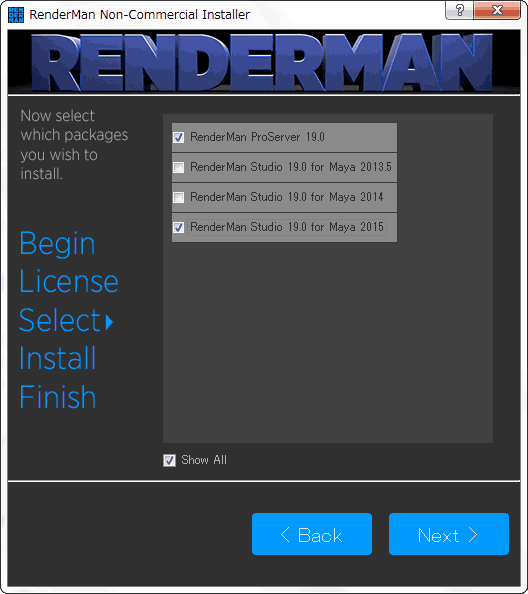The height and width of the screenshot is (594, 528).
Task: Uncheck RenderMan ProServer 19.0 checkbox
Action: tap(178, 137)
